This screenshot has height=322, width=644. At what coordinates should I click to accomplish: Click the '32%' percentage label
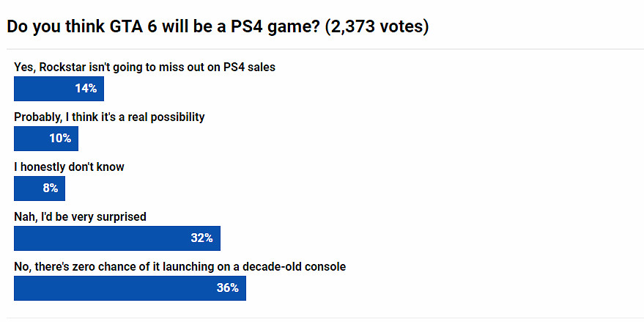201,238
